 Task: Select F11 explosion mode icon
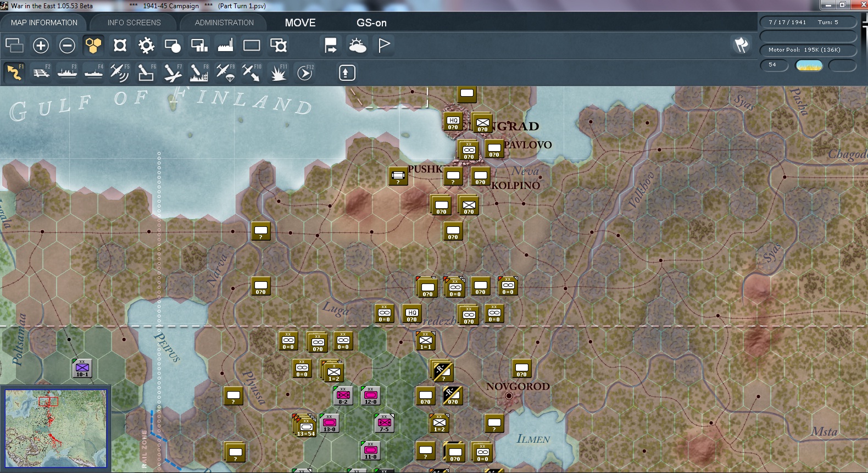[279, 73]
